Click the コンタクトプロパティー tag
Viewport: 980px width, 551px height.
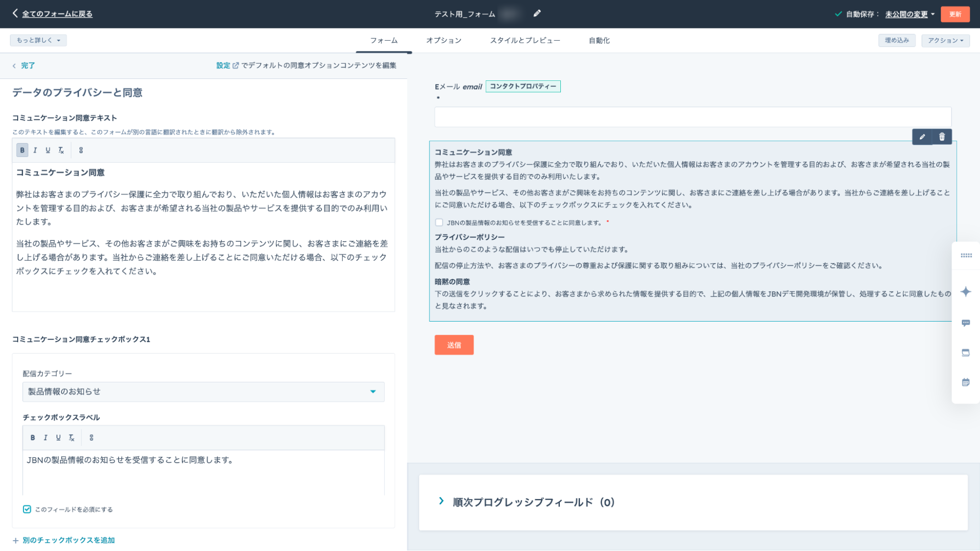point(523,86)
